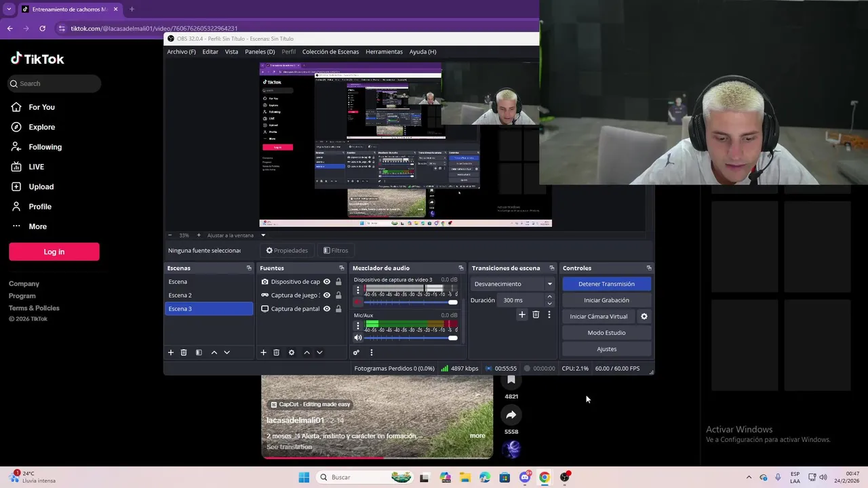Undock the Mezclador de audio panel
The width and height of the screenshot is (868, 488).
click(461, 268)
